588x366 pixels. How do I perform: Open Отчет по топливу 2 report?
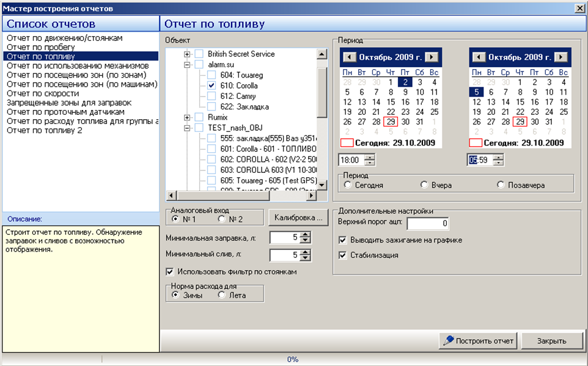44,131
